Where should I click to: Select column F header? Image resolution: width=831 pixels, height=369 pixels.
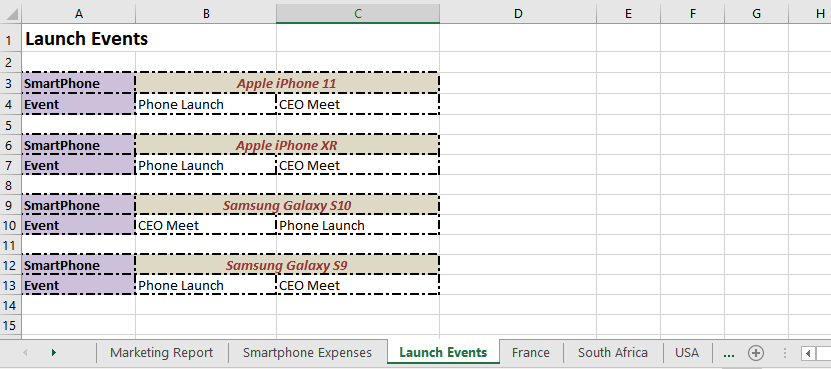[693, 14]
